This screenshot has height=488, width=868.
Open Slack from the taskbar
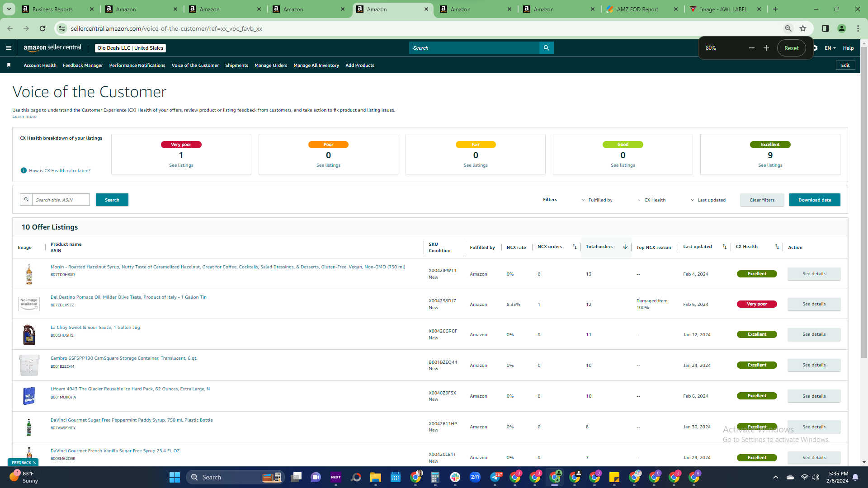click(x=455, y=477)
